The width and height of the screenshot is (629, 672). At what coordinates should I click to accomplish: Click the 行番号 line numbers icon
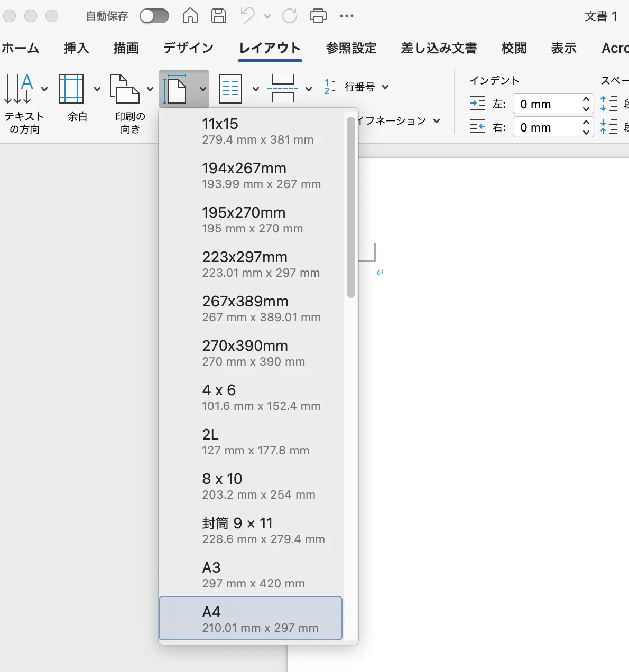pyautogui.click(x=330, y=87)
